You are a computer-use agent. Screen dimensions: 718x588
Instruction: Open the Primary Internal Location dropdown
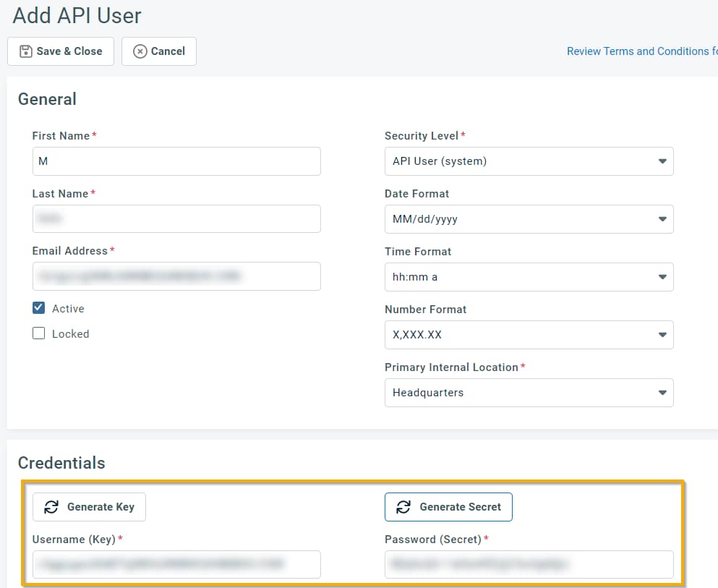[529, 393]
